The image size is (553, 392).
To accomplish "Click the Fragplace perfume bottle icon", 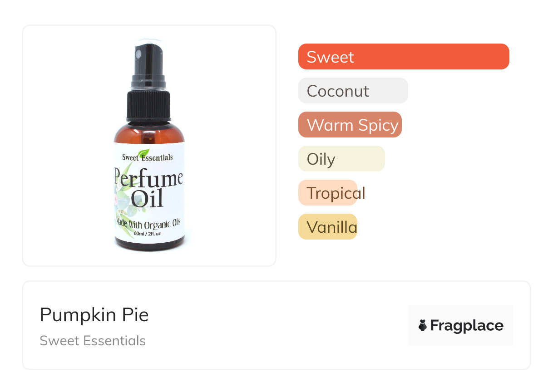I will pyautogui.click(x=423, y=325).
